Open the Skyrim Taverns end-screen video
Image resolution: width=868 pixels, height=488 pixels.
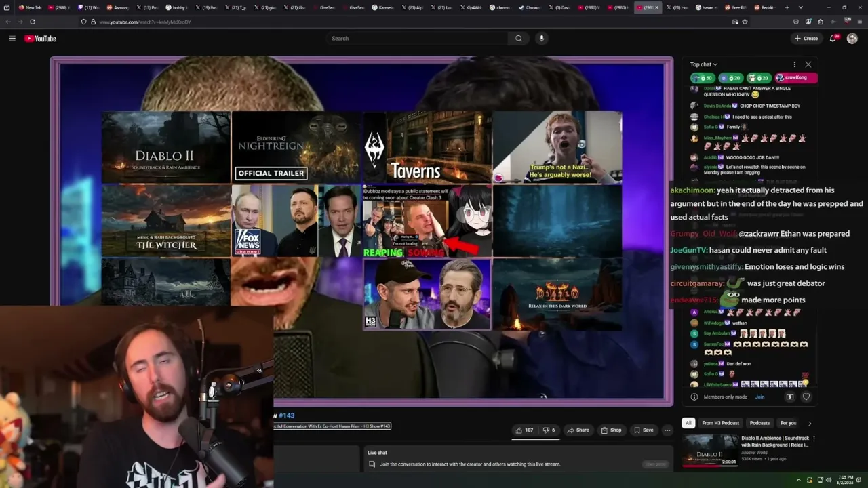(x=427, y=147)
